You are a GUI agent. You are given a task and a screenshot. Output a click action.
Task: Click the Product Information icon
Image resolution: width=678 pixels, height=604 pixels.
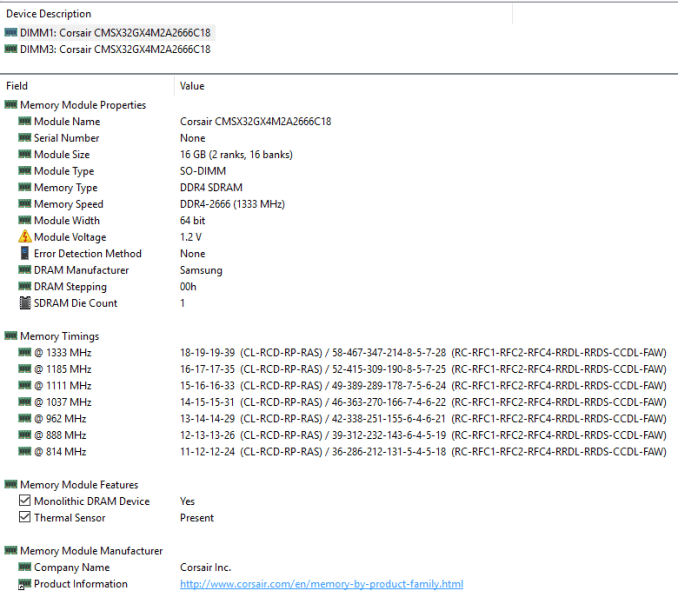pyautogui.click(x=25, y=584)
